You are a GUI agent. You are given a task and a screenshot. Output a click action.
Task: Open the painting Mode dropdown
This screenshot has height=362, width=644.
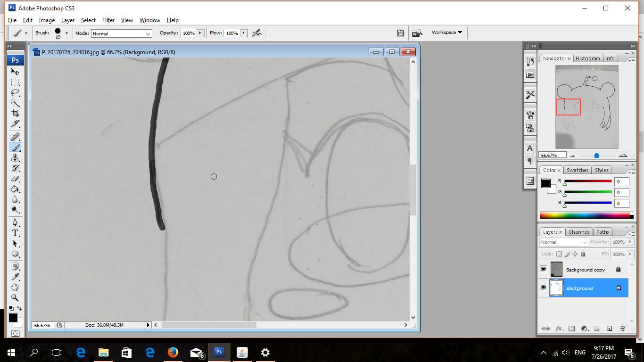point(121,33)
